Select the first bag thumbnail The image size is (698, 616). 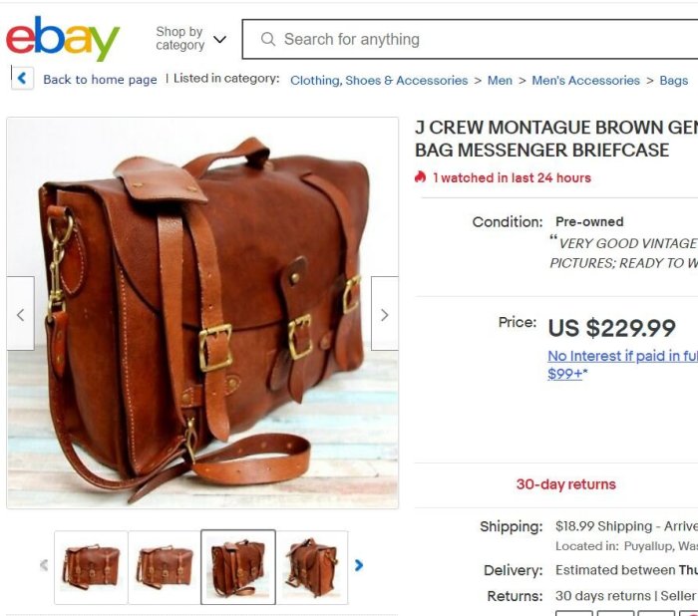(x=92, y=567)
